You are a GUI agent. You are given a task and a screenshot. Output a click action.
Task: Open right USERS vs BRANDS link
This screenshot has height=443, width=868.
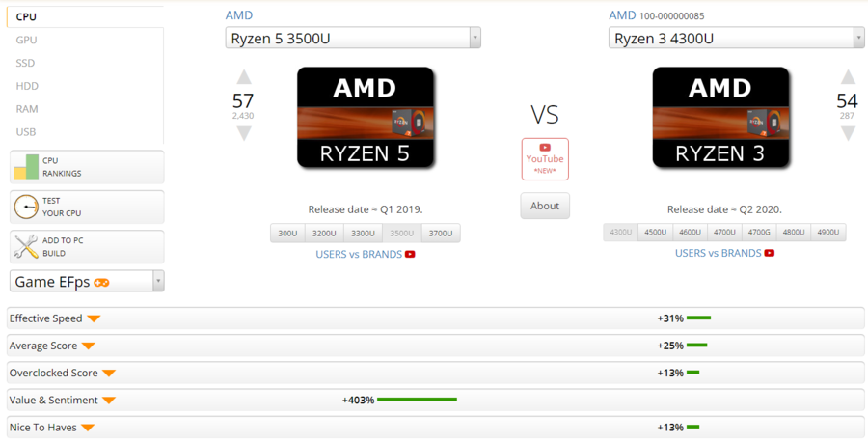point(718,253)
